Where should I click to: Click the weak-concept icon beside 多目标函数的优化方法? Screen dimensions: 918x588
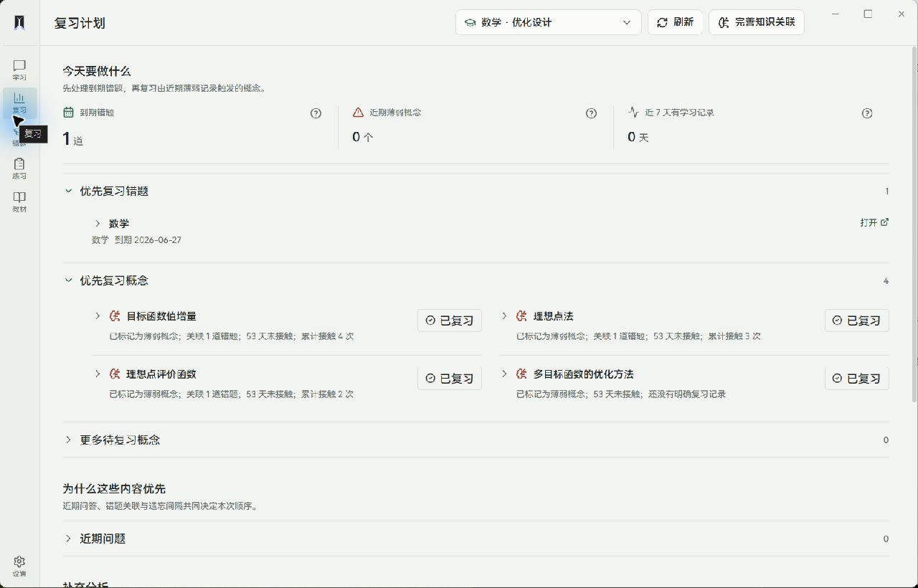point(521,374)
